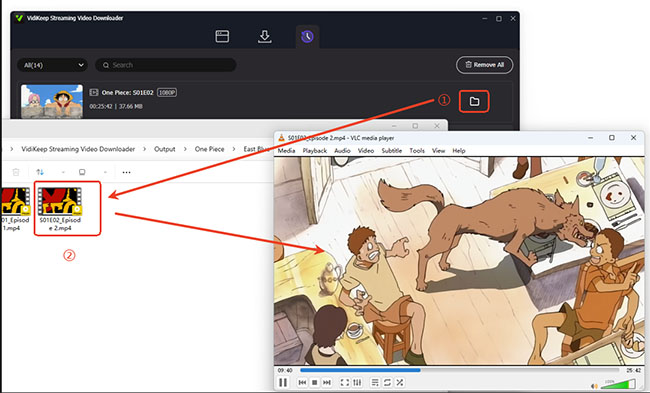Open VLC Media menu
Viewport: 650px width, 393px height.
pyautogui.click(x=286, y=150)
